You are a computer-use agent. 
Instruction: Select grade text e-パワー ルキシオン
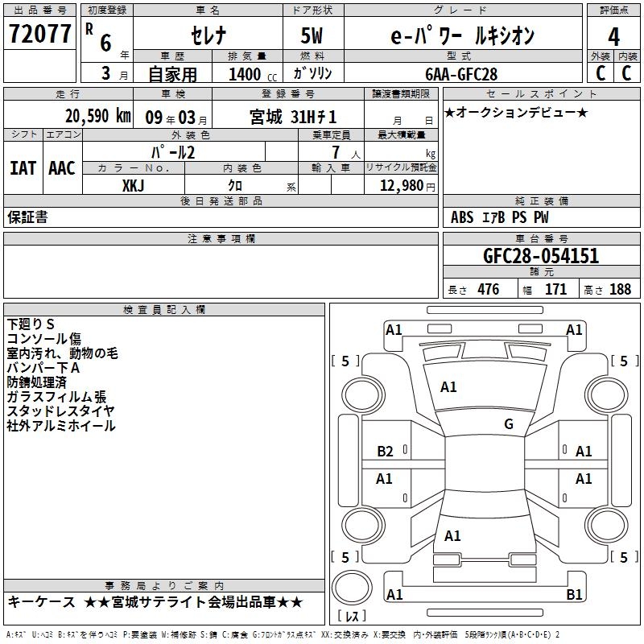pyautogui.click(x=462, y=35)
